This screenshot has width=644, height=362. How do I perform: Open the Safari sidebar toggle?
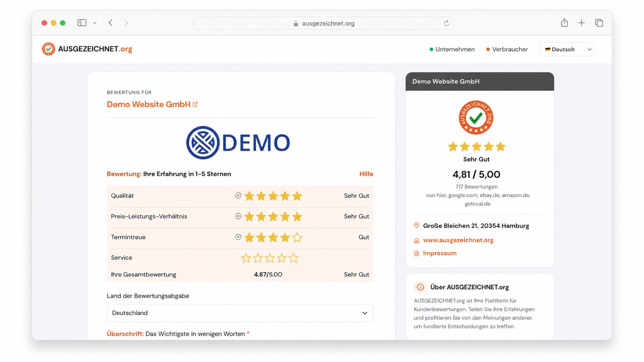(82, 23)
